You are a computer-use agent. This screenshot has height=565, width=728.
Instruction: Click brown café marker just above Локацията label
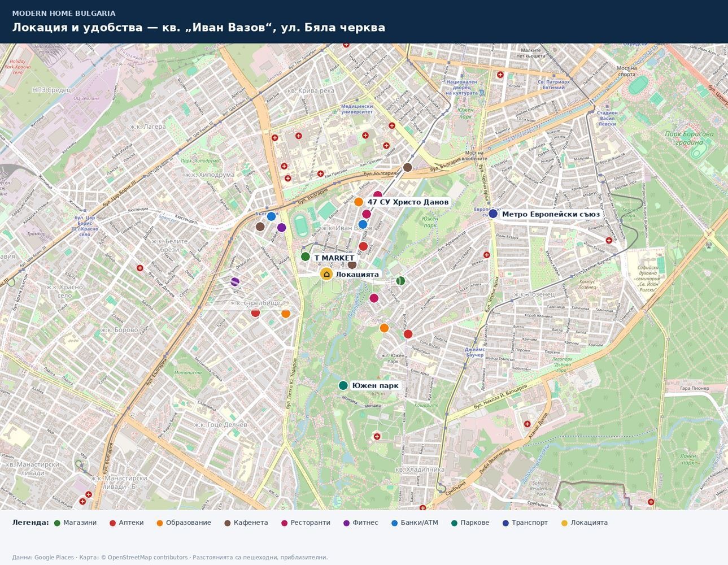point(352,264)
